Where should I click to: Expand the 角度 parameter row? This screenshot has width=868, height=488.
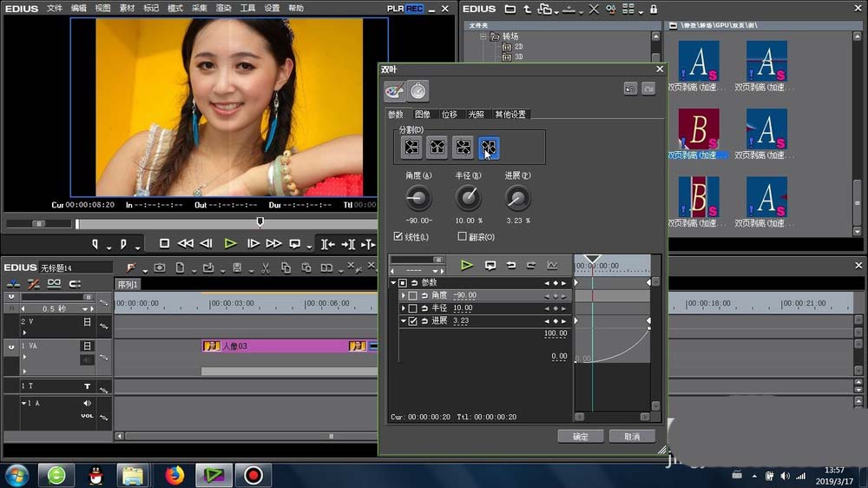(403, 296)
